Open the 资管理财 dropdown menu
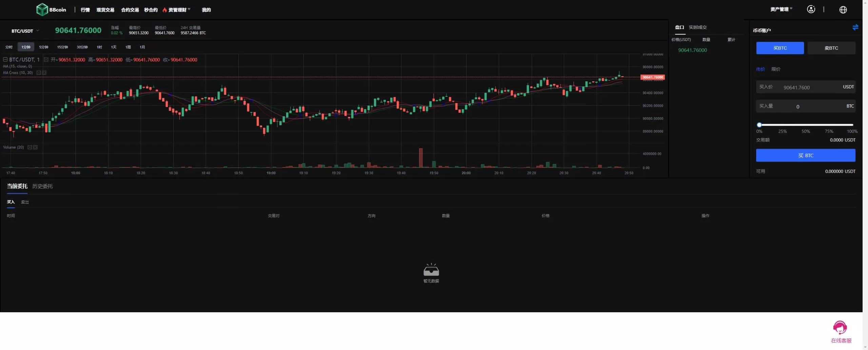Viewport: 868px width, 350px height. click(177, 10)
